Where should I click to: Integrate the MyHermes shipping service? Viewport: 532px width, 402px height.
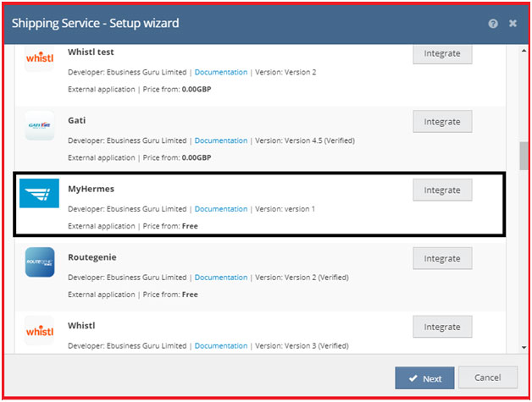pyautogui.click(x=442, y=190)
